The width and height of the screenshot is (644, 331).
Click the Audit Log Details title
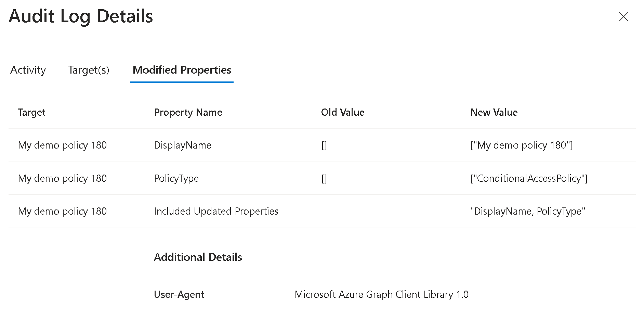click(x=81, y=16)
